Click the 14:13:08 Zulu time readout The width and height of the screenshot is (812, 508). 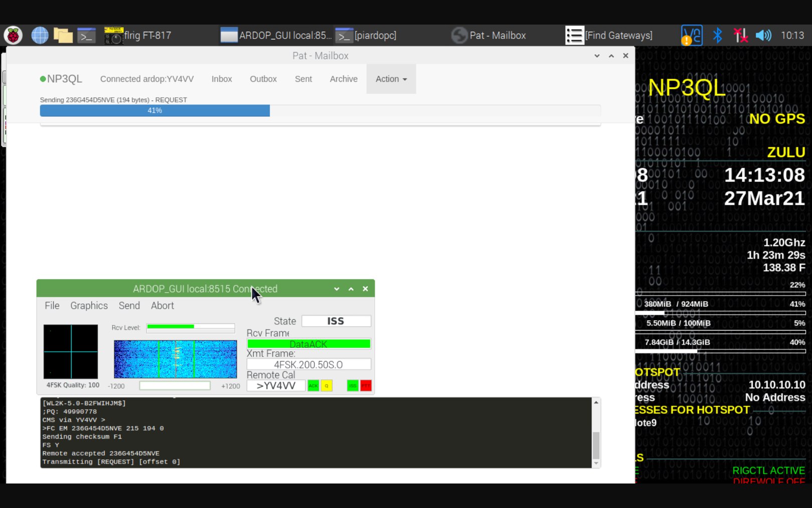coord(764,175)
